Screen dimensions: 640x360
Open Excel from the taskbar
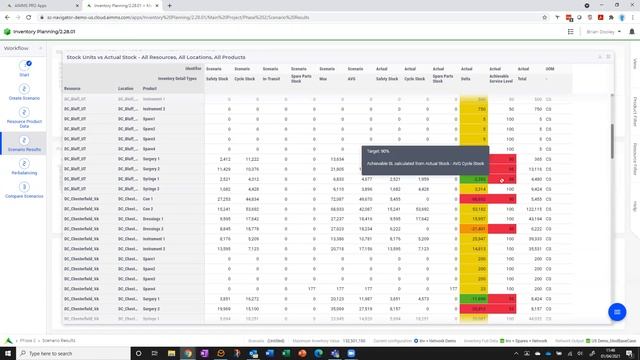click(x=286, y=353)
